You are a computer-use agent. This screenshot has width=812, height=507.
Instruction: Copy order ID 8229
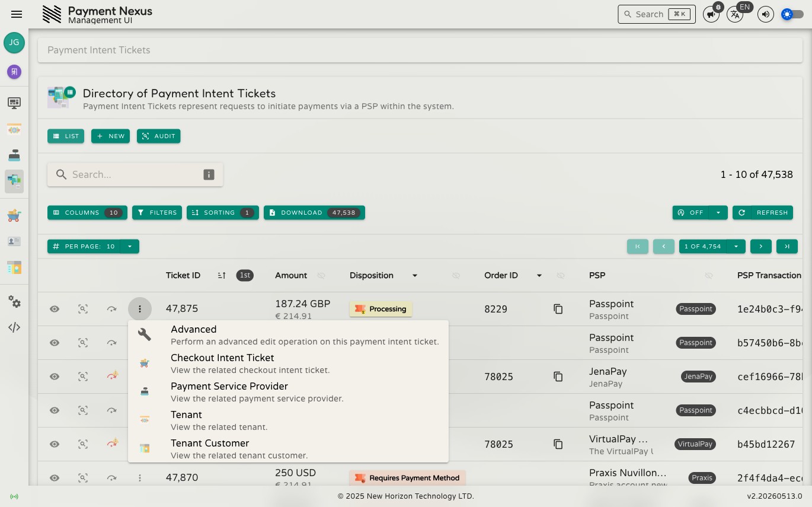tap(558, 309)
